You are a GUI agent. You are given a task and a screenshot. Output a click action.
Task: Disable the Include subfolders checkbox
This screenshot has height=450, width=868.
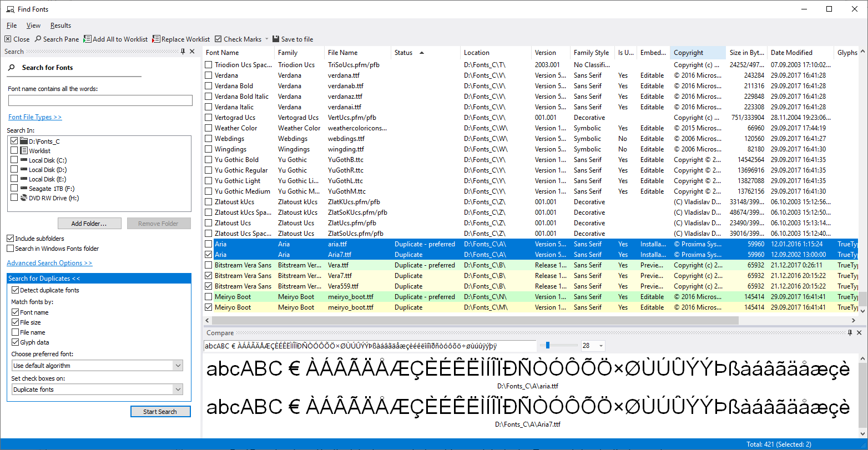tap(11, 239)
